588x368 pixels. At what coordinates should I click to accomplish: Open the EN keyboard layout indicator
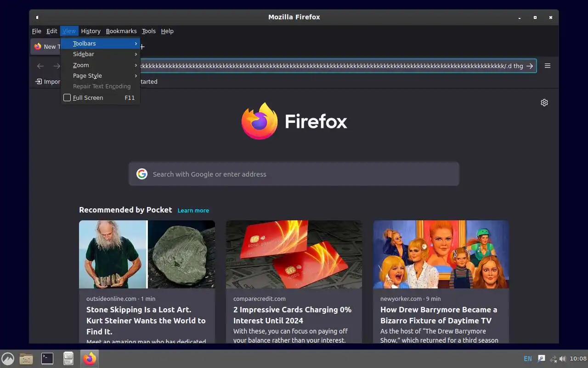[528, 358]
